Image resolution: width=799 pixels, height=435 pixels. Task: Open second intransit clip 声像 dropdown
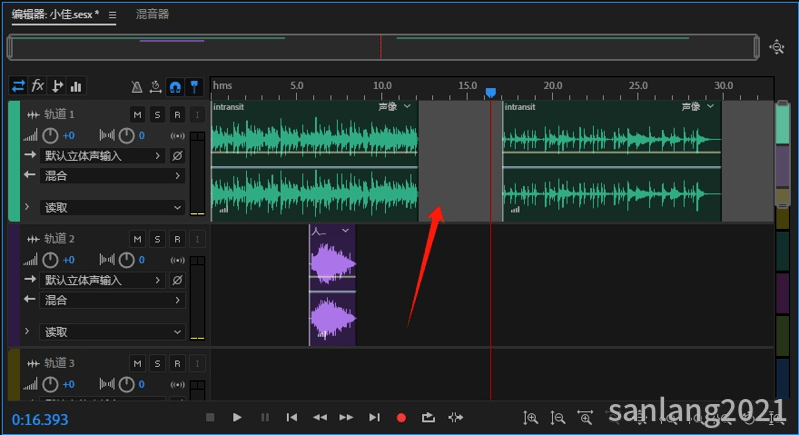tap(698, 106)
